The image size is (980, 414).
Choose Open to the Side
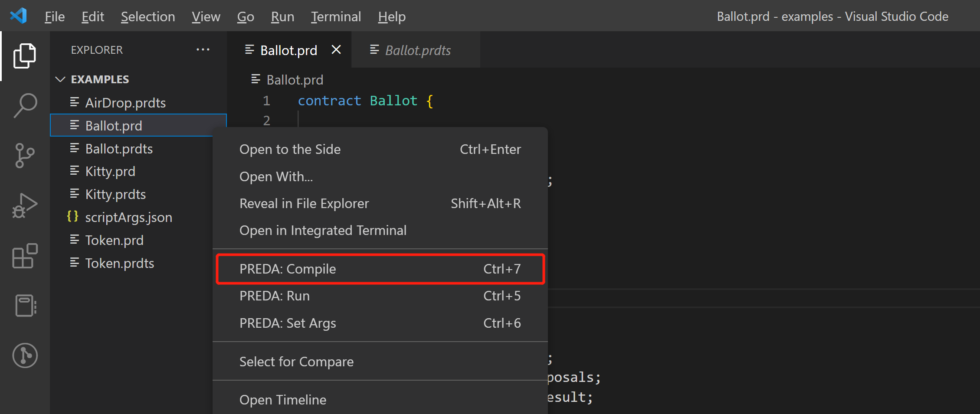tap(380, 149)
